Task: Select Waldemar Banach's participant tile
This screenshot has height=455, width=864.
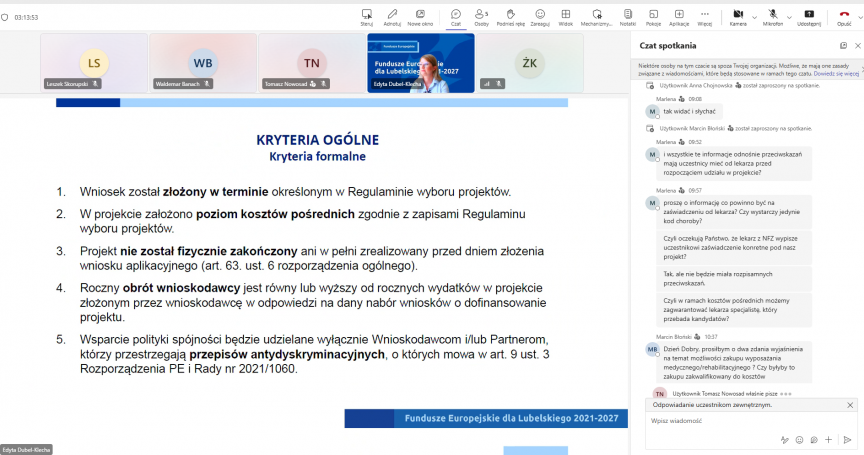Action: (x=203, y=63)
